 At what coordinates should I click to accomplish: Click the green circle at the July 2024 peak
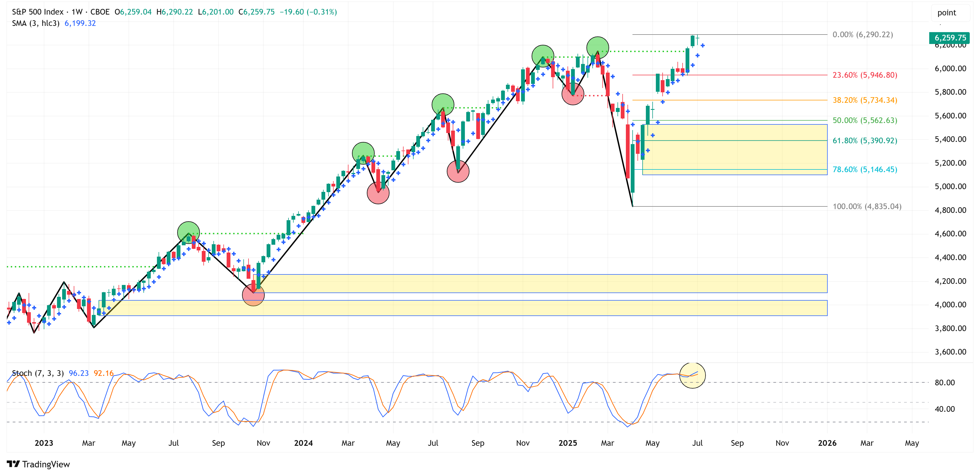coord(443,104)
